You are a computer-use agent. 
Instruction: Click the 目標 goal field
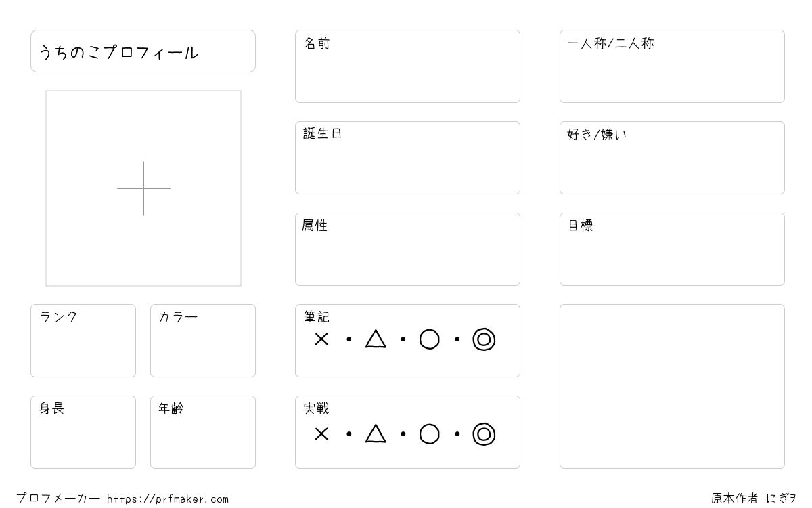click(672, 249)
